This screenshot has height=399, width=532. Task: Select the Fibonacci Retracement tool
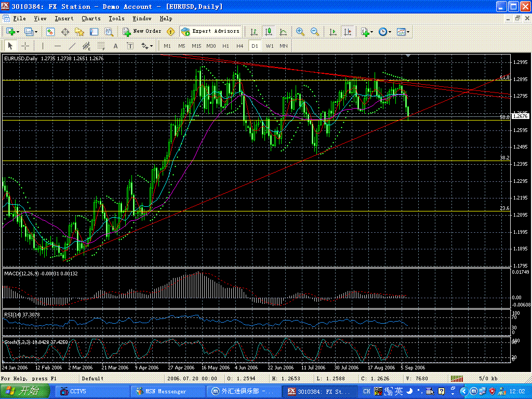pos(101,46)
